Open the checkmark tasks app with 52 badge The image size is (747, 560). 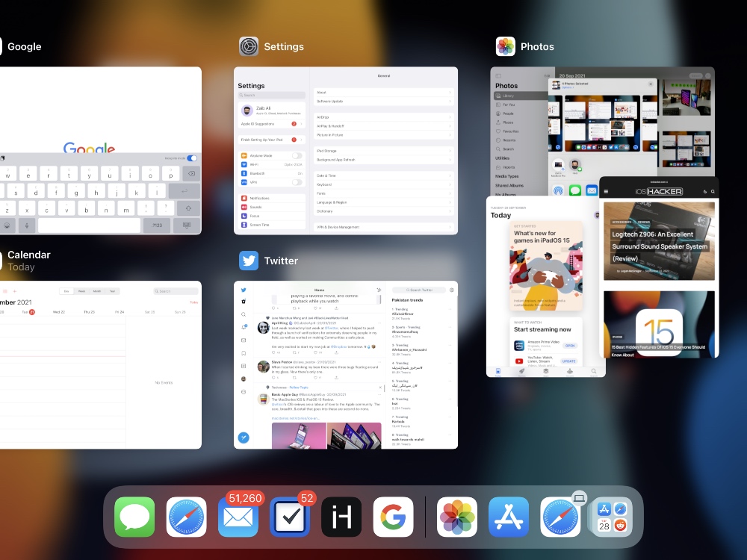290,517
